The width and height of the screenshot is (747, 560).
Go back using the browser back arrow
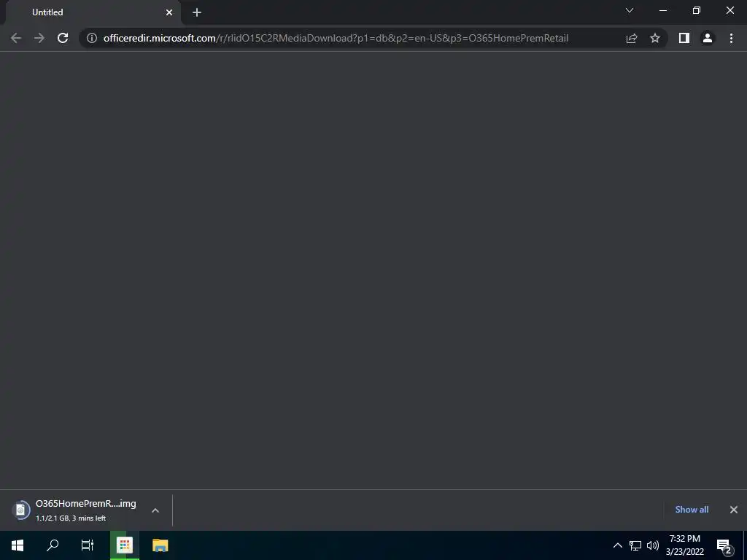16,38
